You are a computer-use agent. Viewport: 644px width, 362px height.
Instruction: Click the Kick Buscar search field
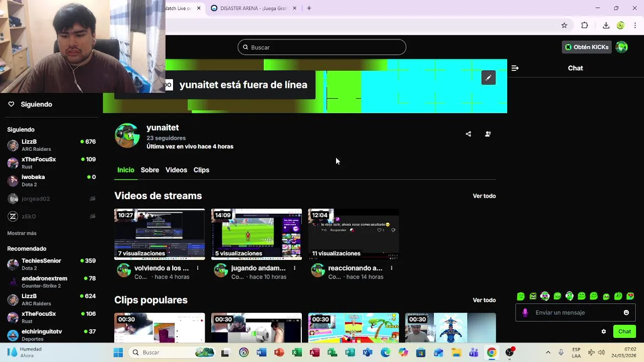[x=322, y=47]
